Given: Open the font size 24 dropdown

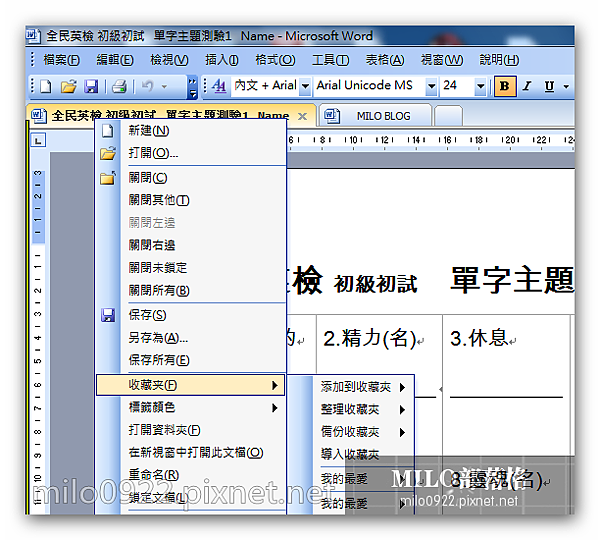Looking at the screenshot, I should click(x=480, y=86).
